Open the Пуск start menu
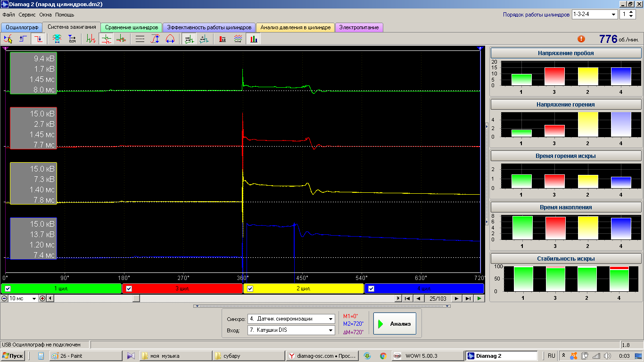This screenshot has height=362, width=644. click(x=13, y=356)
